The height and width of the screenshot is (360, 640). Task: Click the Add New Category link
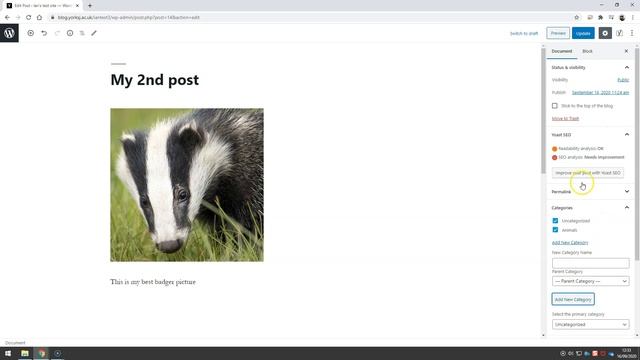pos(570,242)
